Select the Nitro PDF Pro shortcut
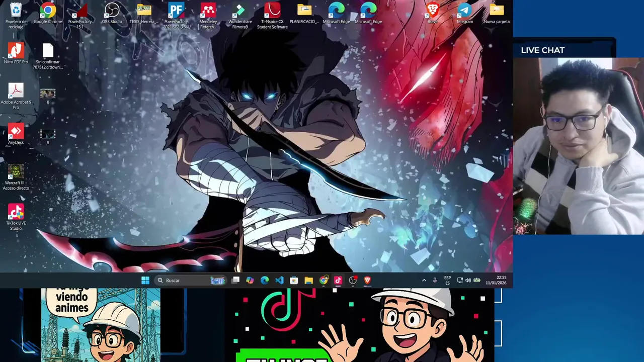 (x=16, y=53)
